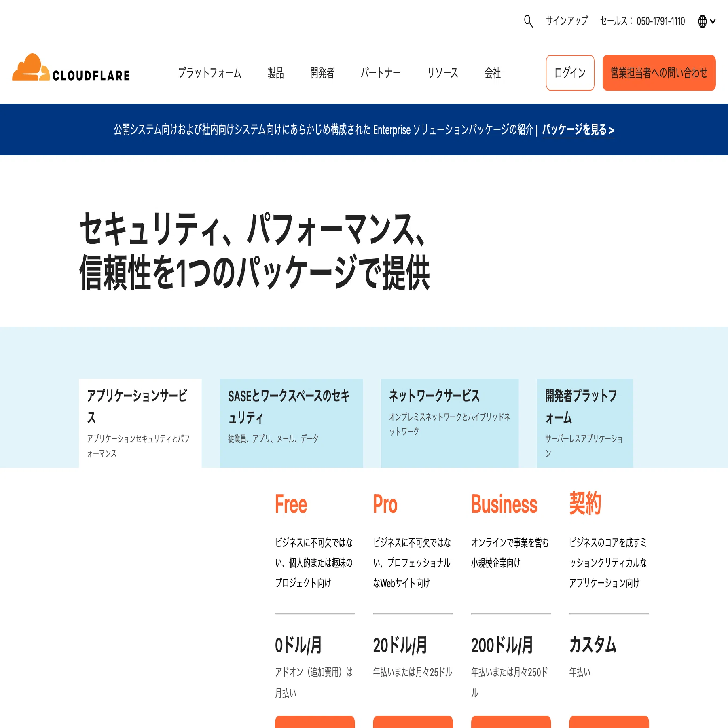Click the ログイン button
The image size is (728, 728).
(570, 73)
